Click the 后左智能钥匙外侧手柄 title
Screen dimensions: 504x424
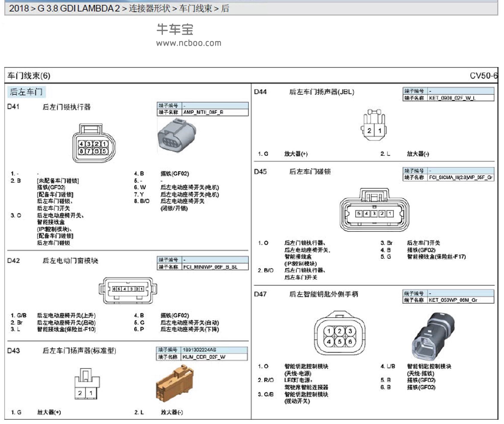coord(324,294)
